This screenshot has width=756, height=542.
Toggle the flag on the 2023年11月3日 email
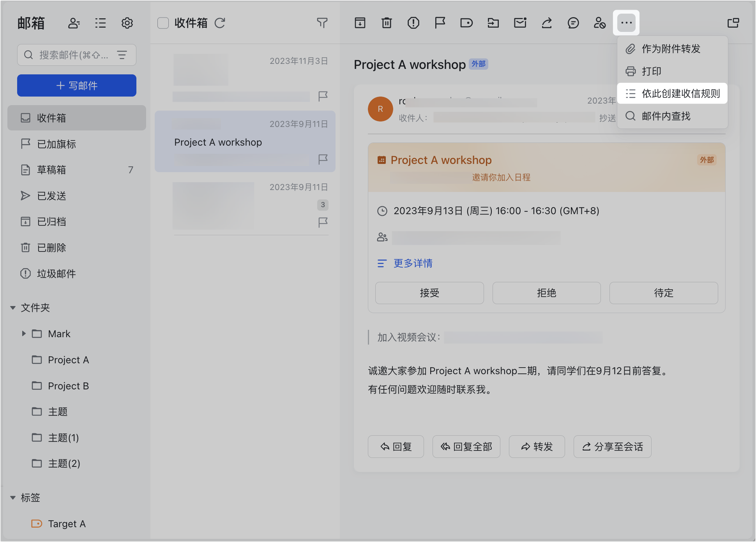(x=323, y=96)
